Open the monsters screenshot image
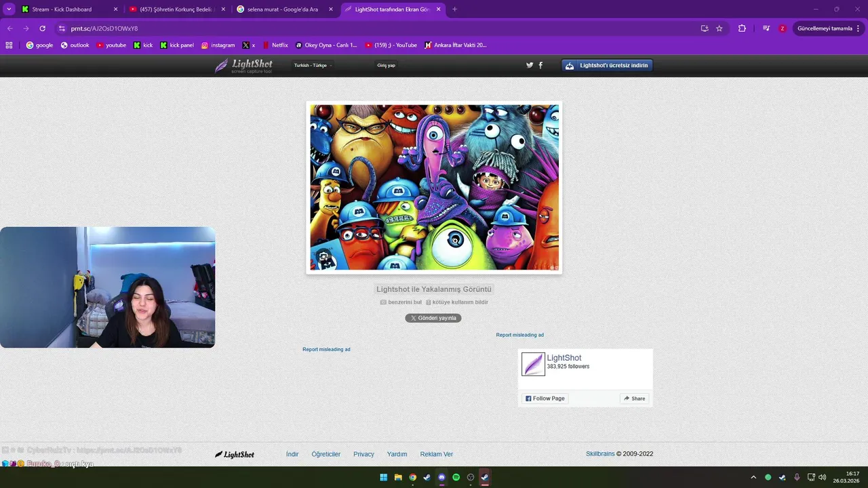The width and height of the screenshot is (868, 488). 434,187
